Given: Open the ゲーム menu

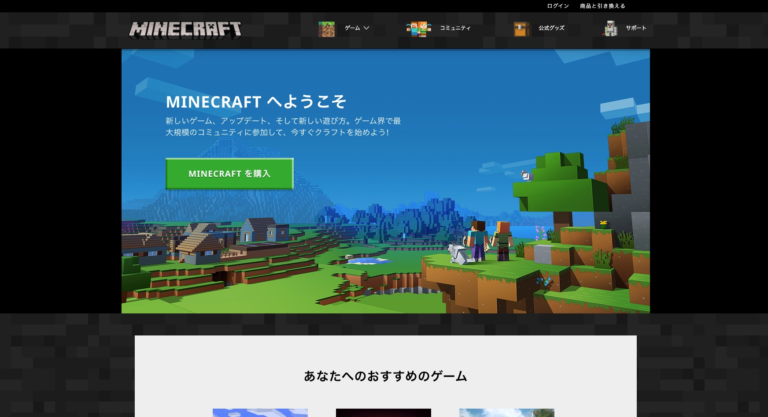Looking at the screenshot, I should coord(352,28).
